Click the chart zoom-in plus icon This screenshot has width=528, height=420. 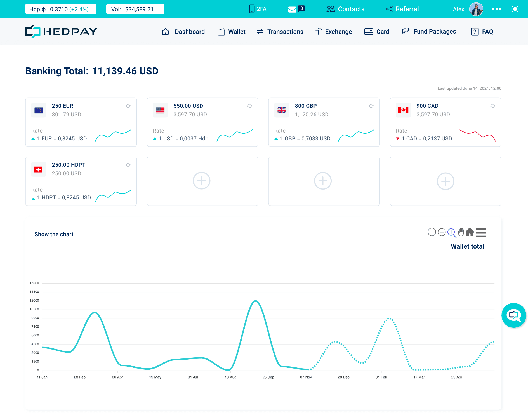(x=432, y=232)
